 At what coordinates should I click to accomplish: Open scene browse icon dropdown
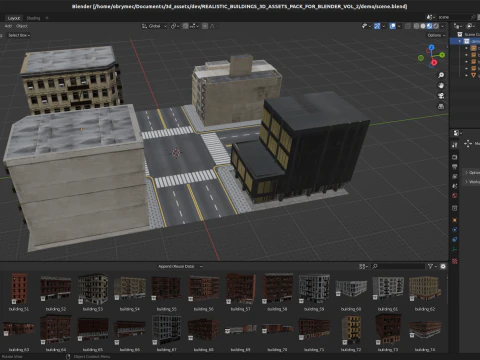[x=431, y=17]
